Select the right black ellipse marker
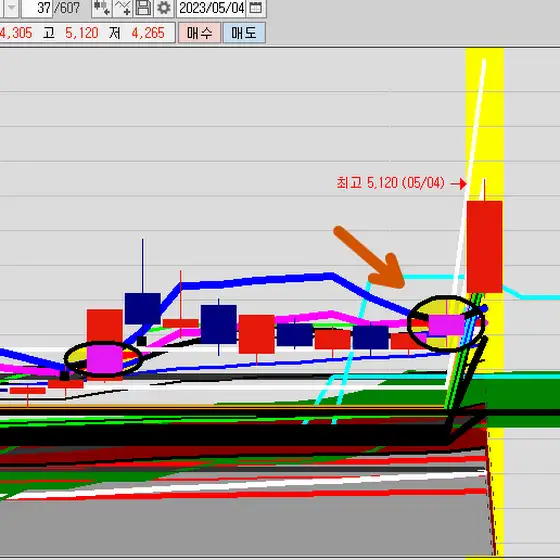 pos(446,324)
